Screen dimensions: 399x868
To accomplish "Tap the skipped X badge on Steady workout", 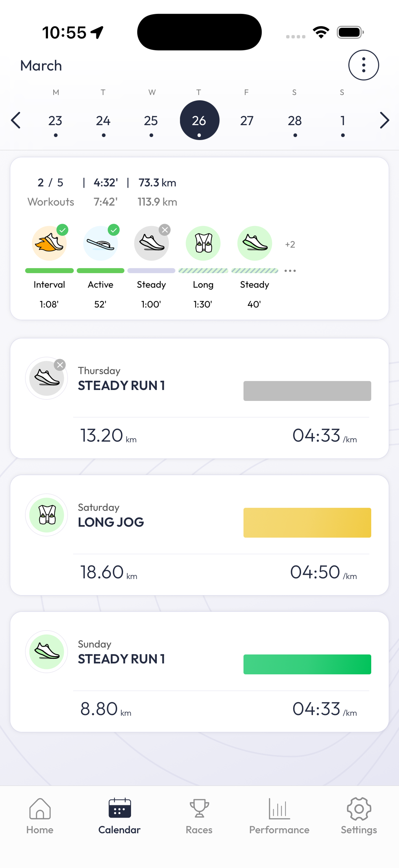I will [x=165, y=230].
